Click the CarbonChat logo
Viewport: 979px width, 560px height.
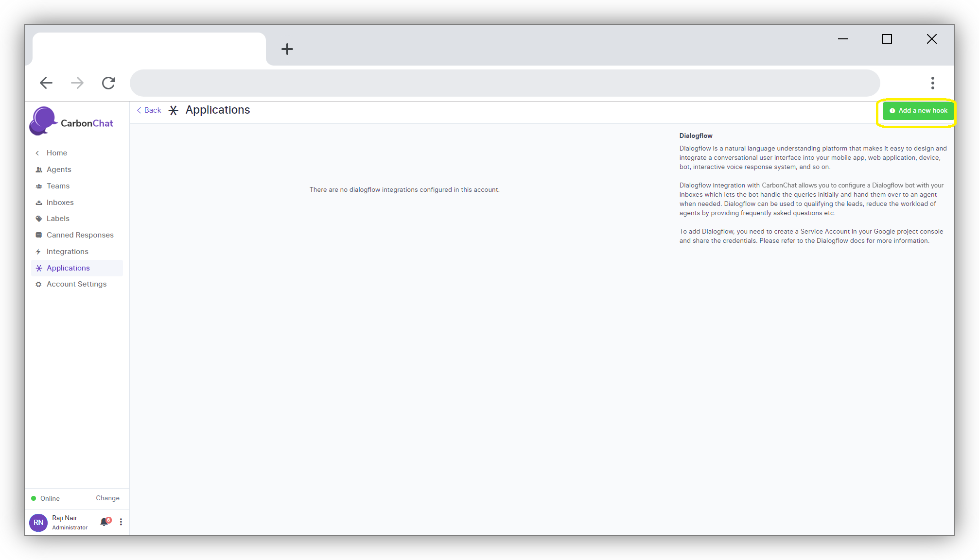71,121
